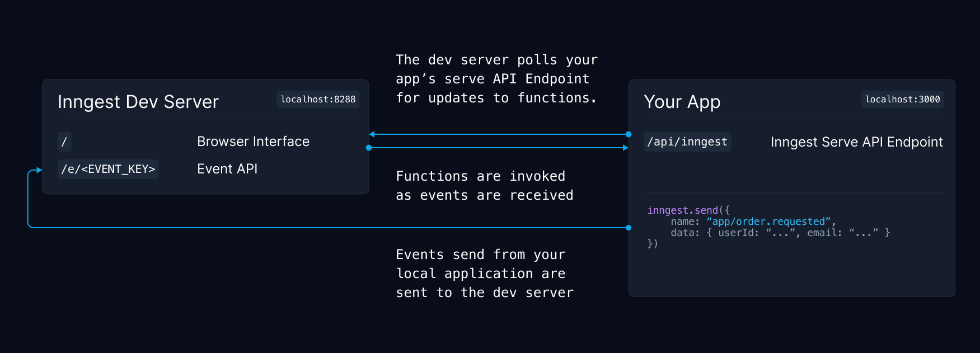Screen dimensions: 980x353
Task: Select the localhost:8288 badge
Action: 318,100
